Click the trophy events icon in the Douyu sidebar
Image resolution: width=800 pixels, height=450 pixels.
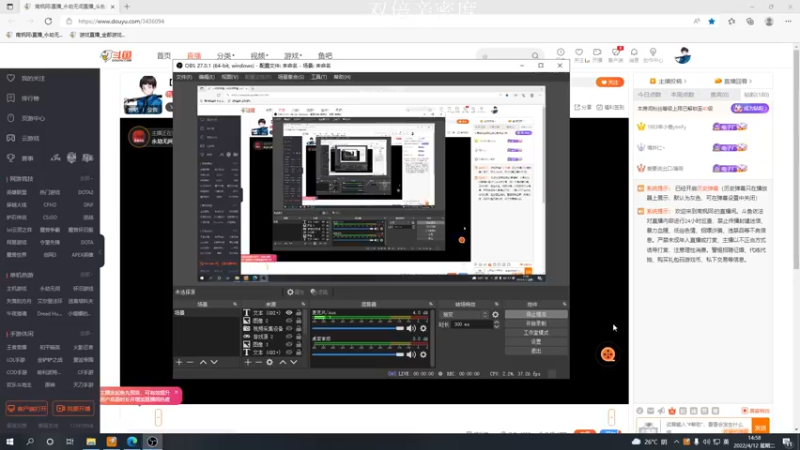(11, 158)
